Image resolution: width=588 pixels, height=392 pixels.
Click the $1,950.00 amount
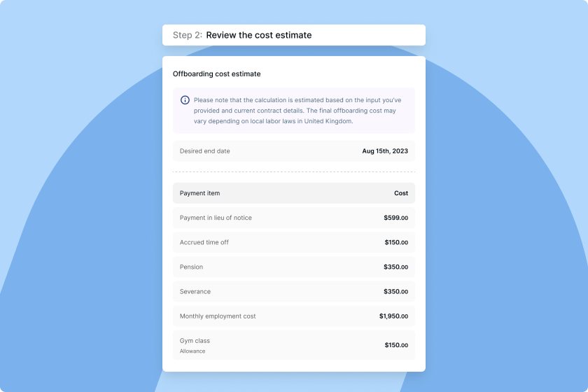click(x=393, y=316)
